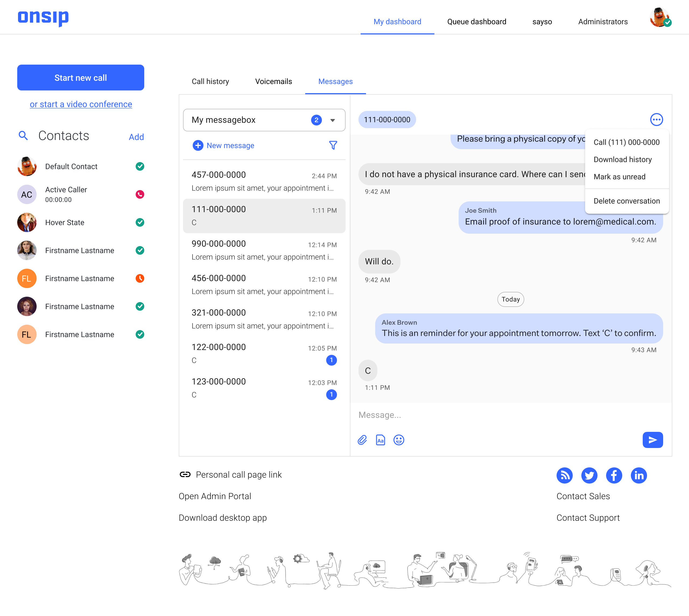This screenshot has height=616, width=689.
Task: Open the emoji picker icon
Action: pyautogui.click(x=399, y=440)
